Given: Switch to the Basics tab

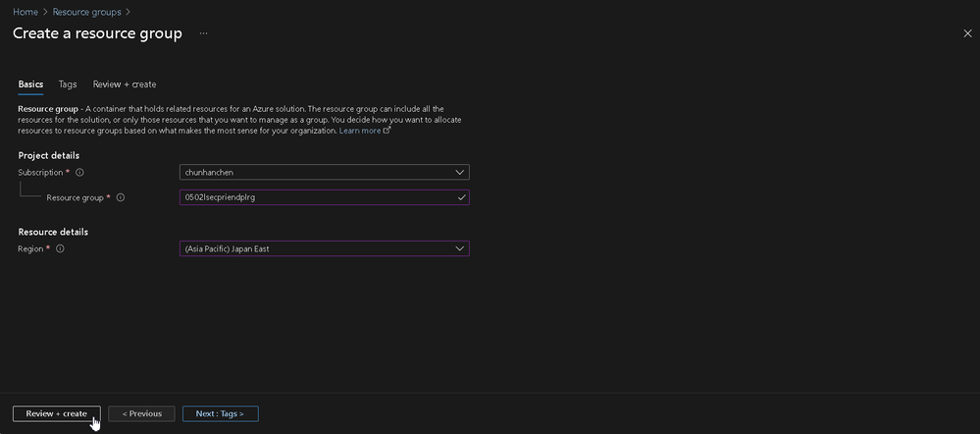Looking at the screenshot, I should tap(30, 84).
